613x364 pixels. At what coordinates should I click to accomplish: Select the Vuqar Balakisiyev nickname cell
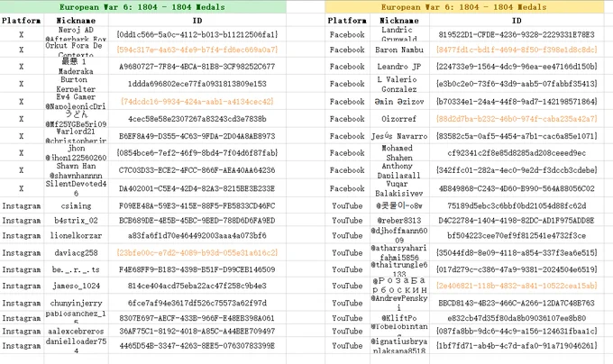coord(399,188)
